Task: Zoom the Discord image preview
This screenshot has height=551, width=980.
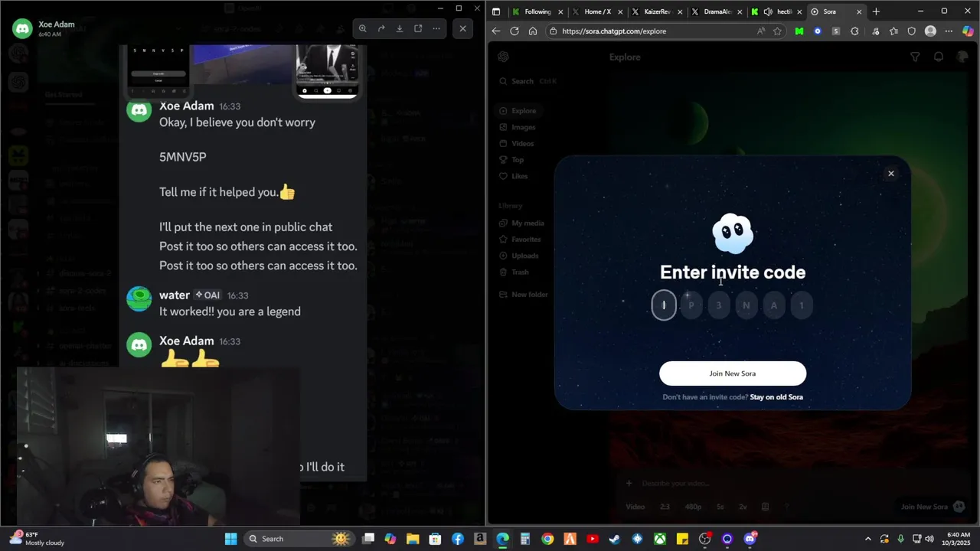Action: click(363, 28)
